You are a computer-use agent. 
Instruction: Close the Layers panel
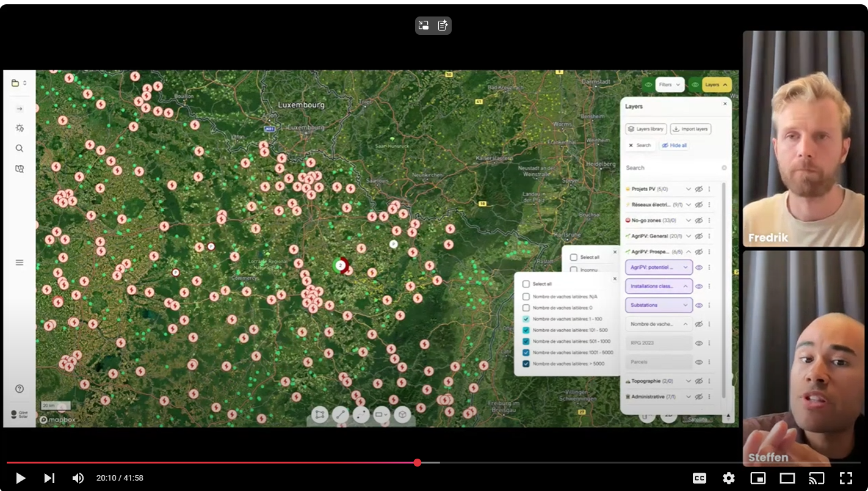click(725, 104)
